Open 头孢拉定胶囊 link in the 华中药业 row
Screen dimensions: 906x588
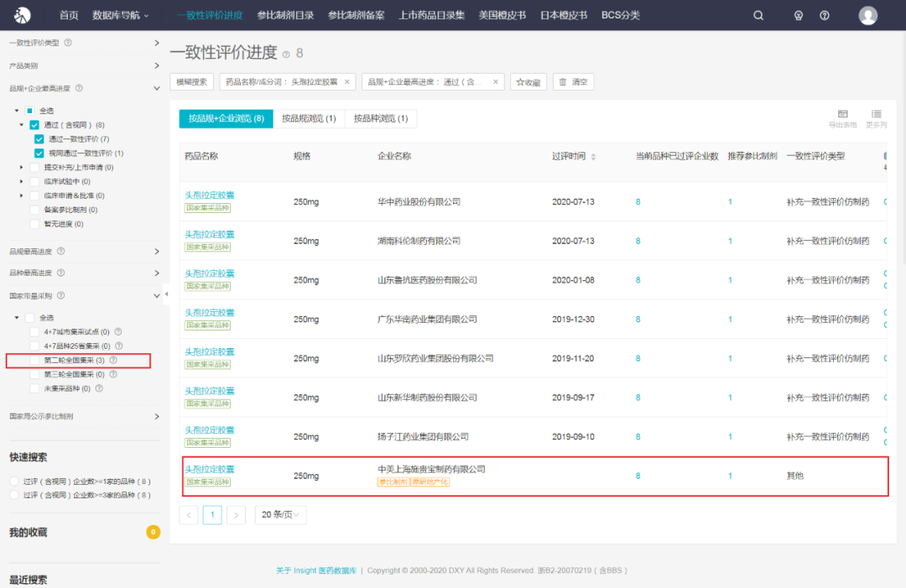[209, 195]
